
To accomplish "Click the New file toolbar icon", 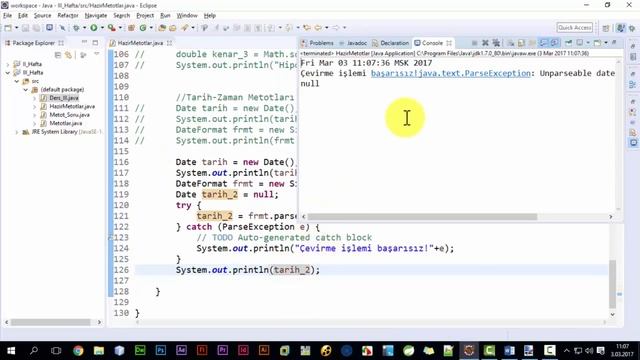I will 8,28.
